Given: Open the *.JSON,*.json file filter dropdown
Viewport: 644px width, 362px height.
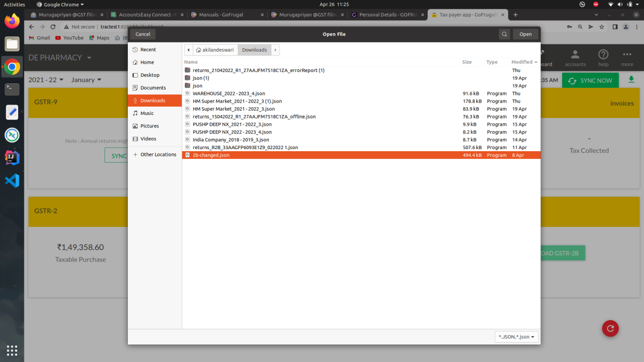Looking at the screenshot, I should pos(517,337).
